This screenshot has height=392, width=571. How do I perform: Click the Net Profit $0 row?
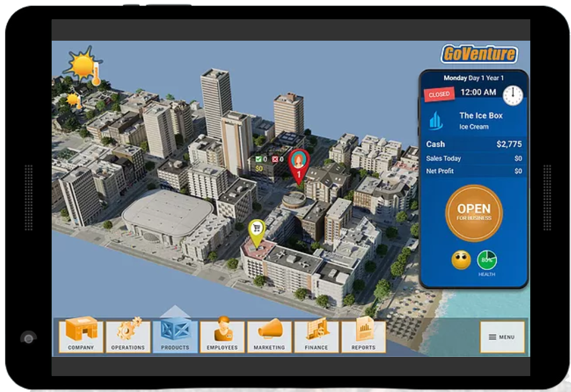pyautogui.click(x=474, y=170)
